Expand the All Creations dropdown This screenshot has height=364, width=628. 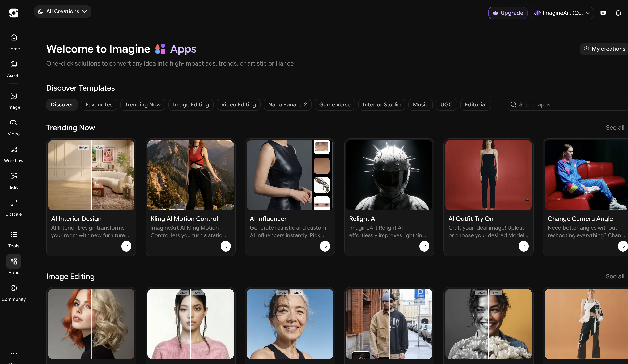click(x=62, y=11)
